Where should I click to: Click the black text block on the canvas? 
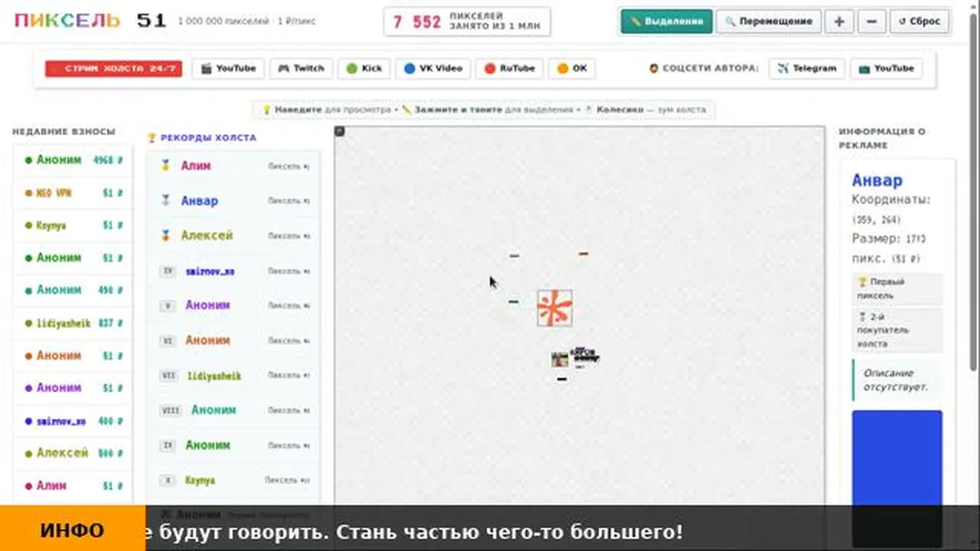pyautogui.click(x=585, y=355)
